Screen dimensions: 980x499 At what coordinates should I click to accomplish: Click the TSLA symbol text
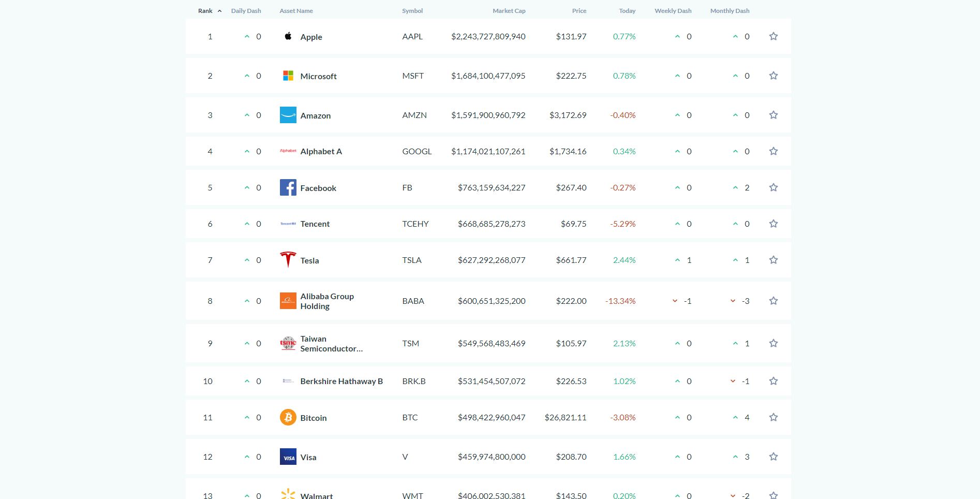(x=412, y=260)
